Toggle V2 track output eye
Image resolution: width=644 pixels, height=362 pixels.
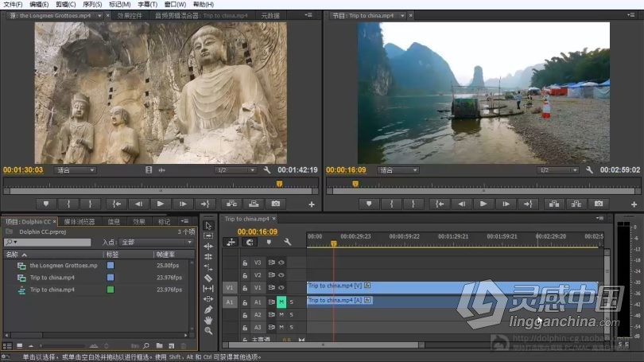tap(281, 275)
